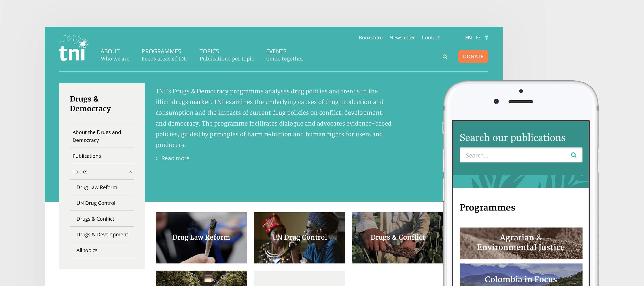Viewport: 644px width, 286px height.
Task: Switch language to ES
Action: tap(478, 38)
